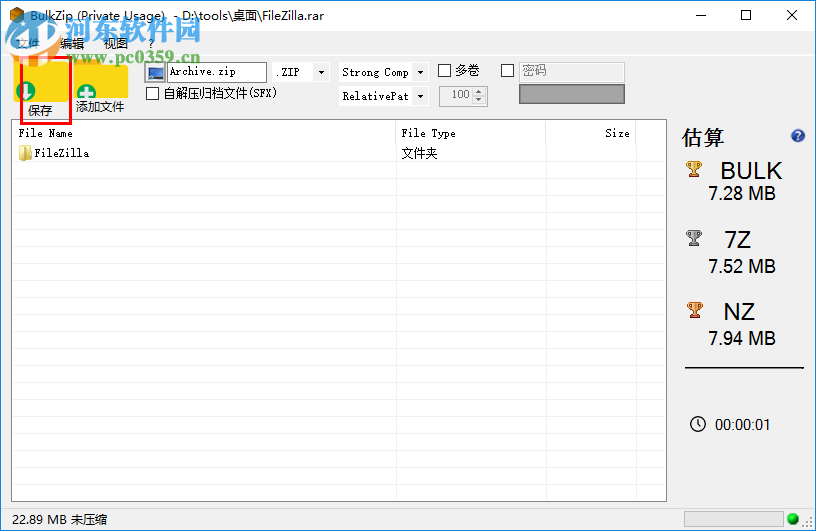Viewport: 816px width, 531px height.
Task: Close the BulkZip window
Action: click(x=792, y=15)
